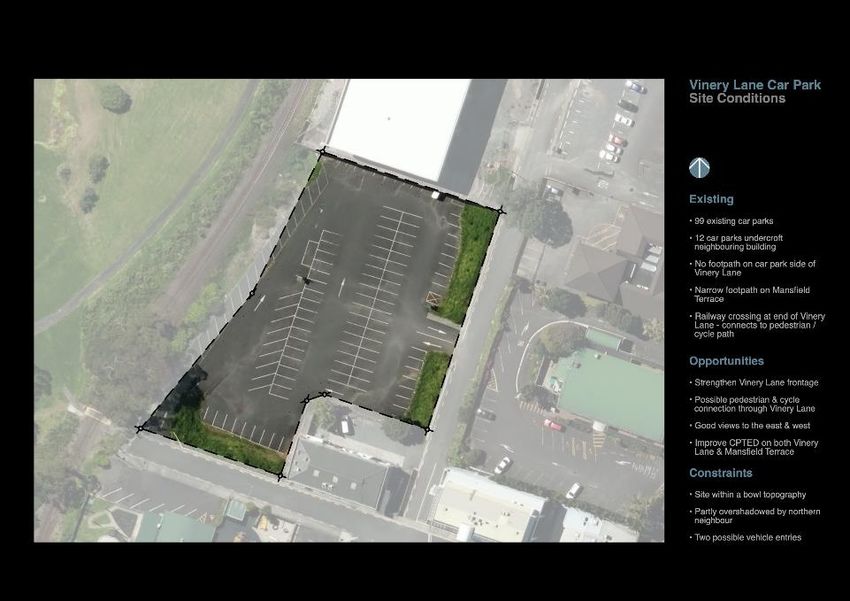Click the 'Opportunities' heading
This screenshot has height=601, width=850.
coord(726,361)
